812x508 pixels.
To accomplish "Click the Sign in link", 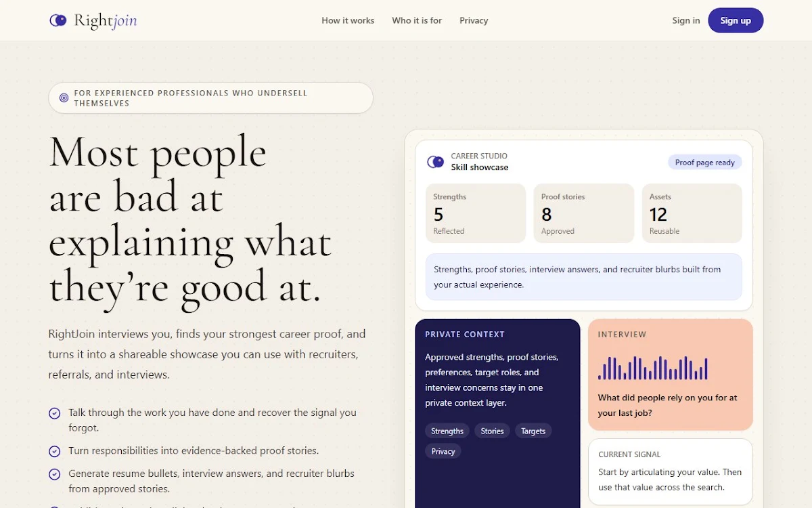I will pyautogui.click(x=686, y=20).
